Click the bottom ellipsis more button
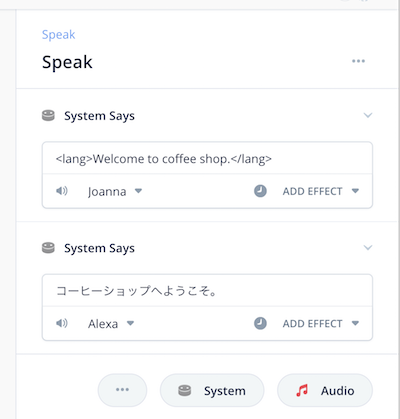 (122, 390)
